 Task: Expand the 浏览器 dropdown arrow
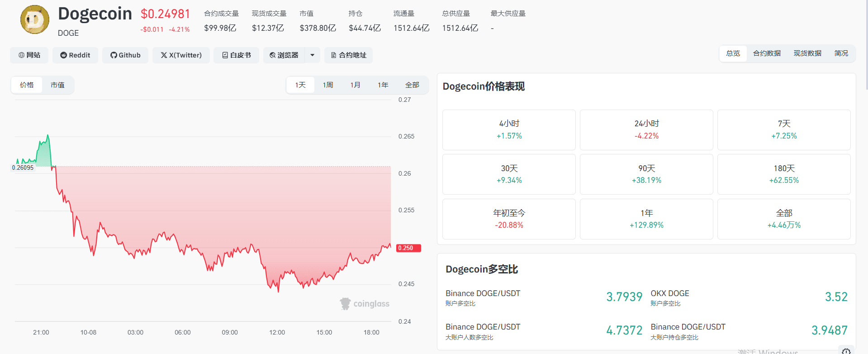(x=313, y=55)
